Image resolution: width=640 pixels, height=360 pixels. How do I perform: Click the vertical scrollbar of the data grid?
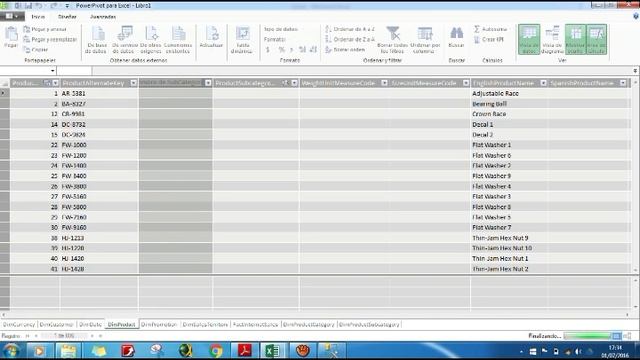point(635,176)
